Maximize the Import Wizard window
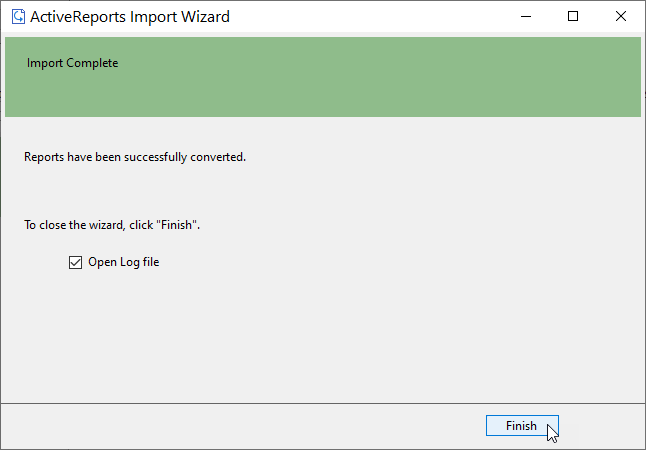 pyautogui.click(x=573, y=16)
